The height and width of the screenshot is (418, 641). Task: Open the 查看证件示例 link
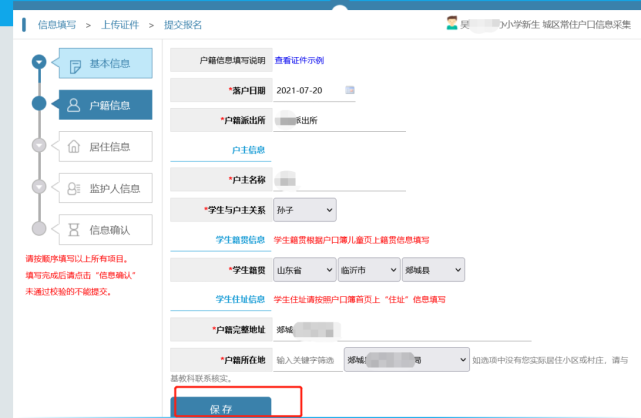click(299, 60)
